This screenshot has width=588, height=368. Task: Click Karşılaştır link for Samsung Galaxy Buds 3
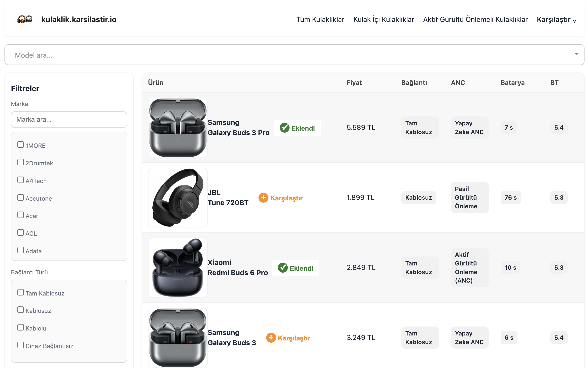point(294,338)
